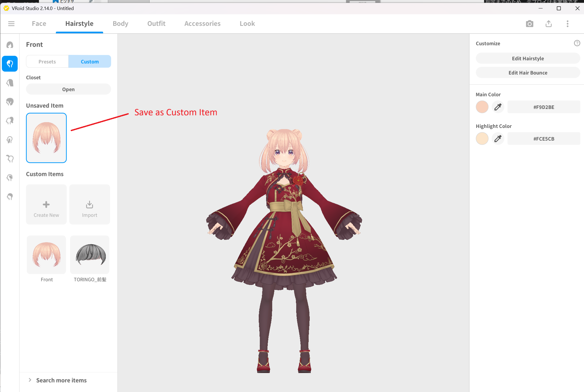Select the pink Front custom hair item

46,255
